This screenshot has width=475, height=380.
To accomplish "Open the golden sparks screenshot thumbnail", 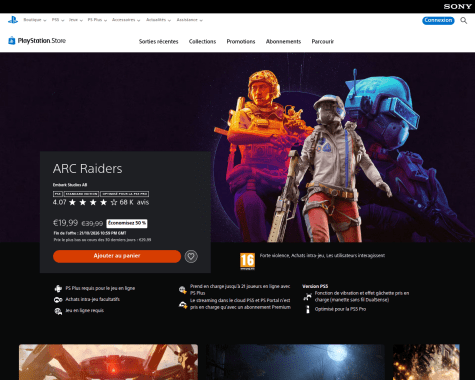I will pyautogui.click(x=426, y=362).
